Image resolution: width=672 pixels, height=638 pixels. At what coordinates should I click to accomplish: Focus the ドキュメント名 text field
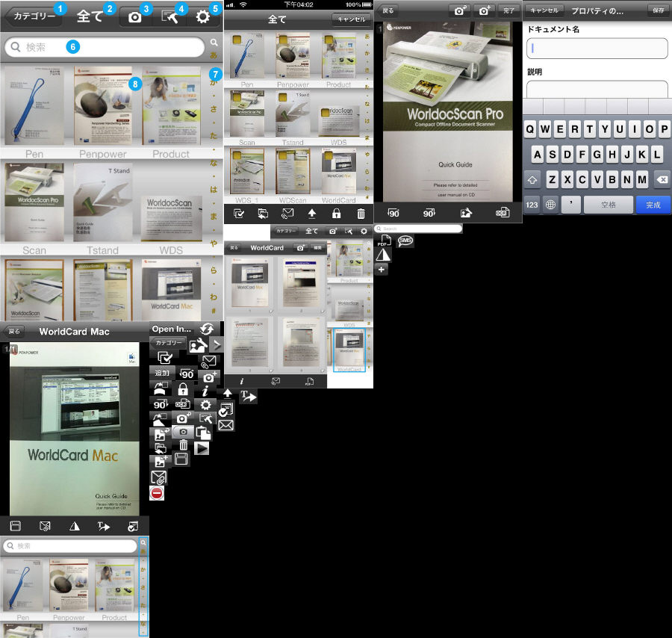(x=597, y=49)
